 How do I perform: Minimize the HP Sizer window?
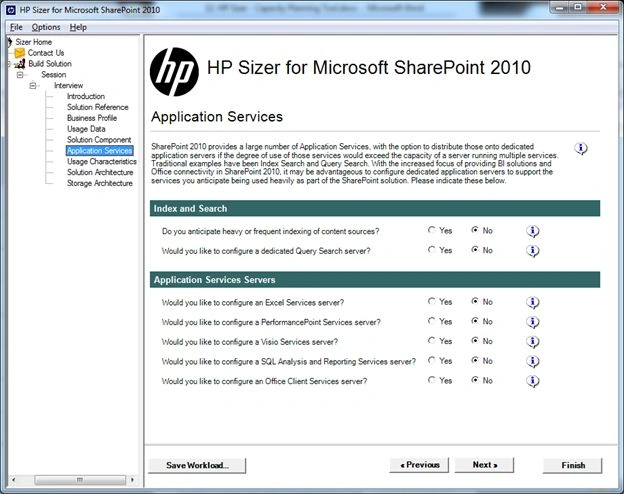click(560, 7)
